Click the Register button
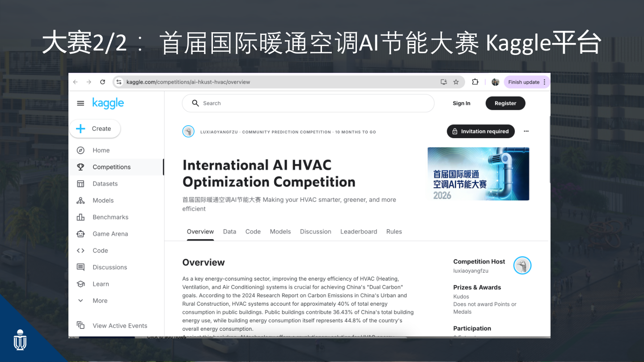The width and height of the screenshot is (644, 362). point(505,103)
